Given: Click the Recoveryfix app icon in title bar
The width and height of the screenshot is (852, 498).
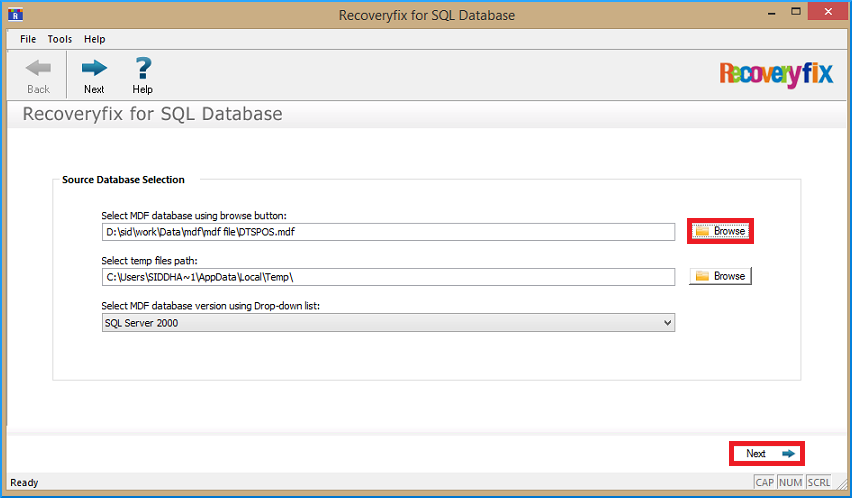Looking at the screenshot, I should (x=15, y=14).
